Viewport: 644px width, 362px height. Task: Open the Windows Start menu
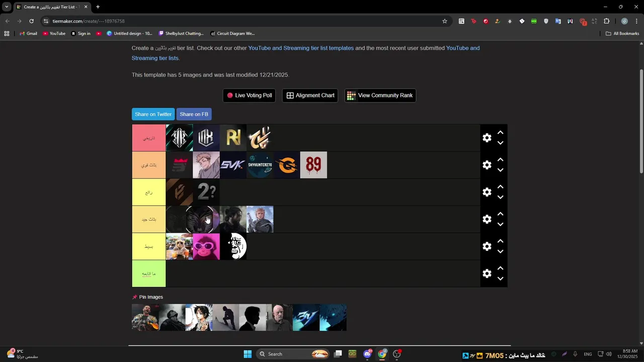tap(248, 354)
